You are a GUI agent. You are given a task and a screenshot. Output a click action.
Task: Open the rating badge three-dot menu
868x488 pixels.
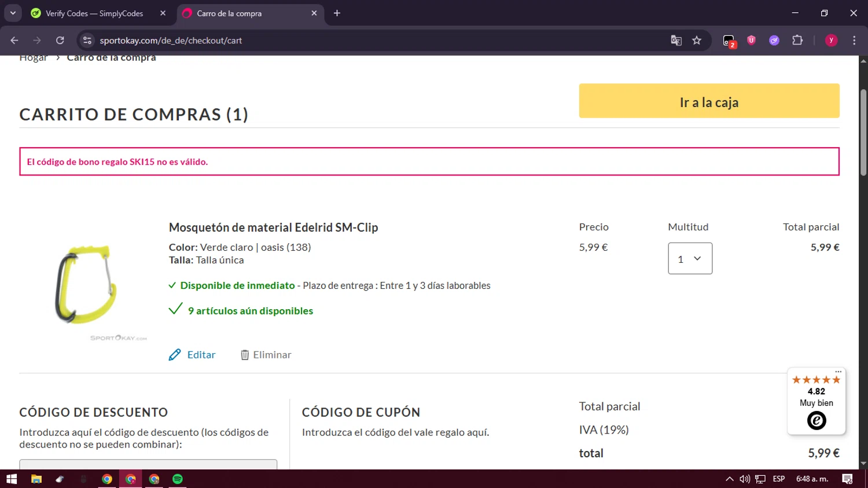[838, 372]
